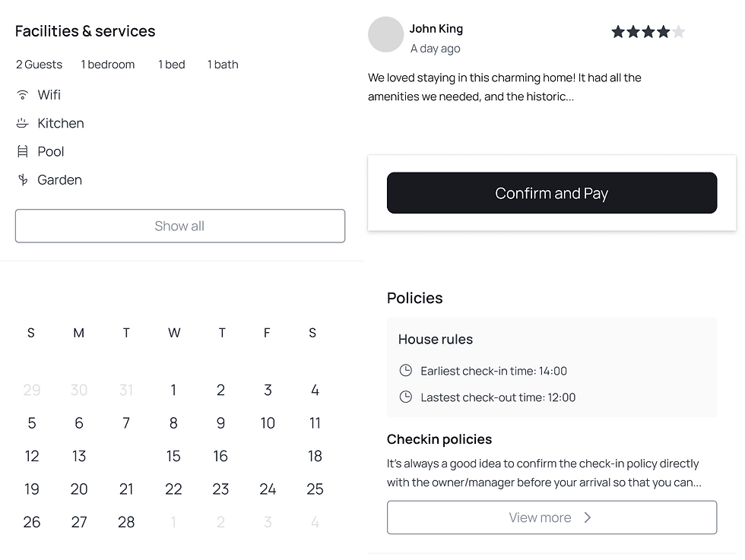Show all facilities and services
The height and width of the screenshot is (560, 745).
(x=180, y=226)
